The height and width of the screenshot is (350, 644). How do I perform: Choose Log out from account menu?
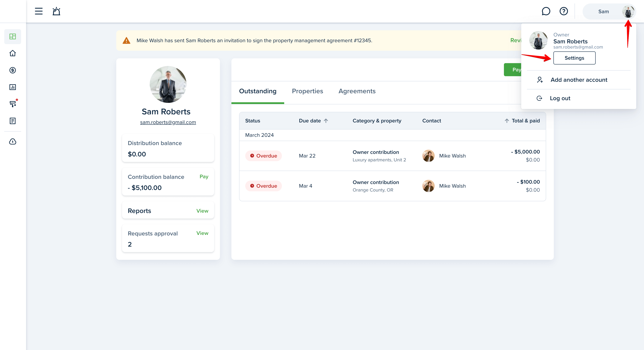(579, 98)
